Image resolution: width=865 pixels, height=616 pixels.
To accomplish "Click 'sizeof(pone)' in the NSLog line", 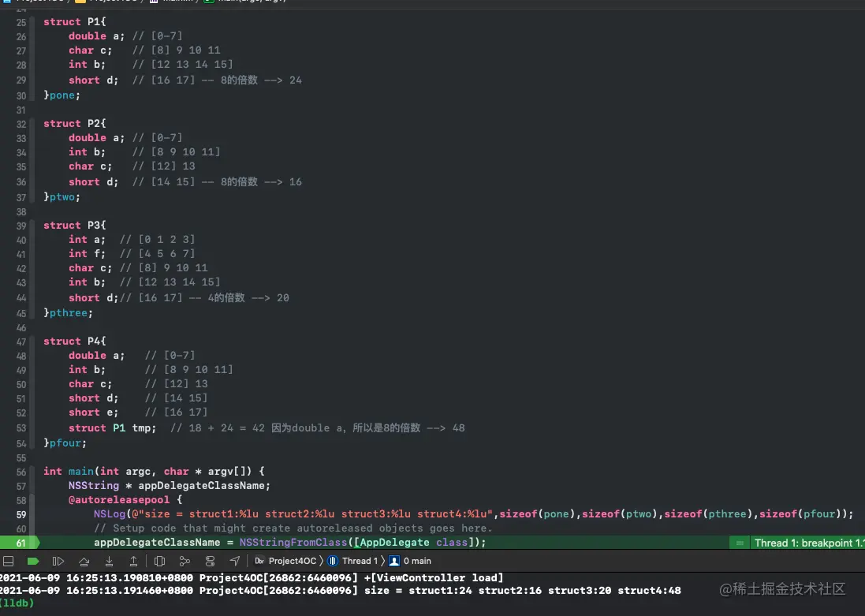I will click(x=537, y=514).
